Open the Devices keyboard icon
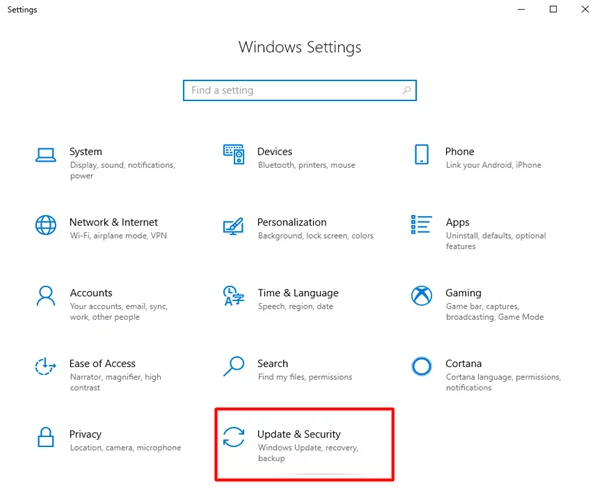This screenshot has width=600, height=503. click(233, 154)
